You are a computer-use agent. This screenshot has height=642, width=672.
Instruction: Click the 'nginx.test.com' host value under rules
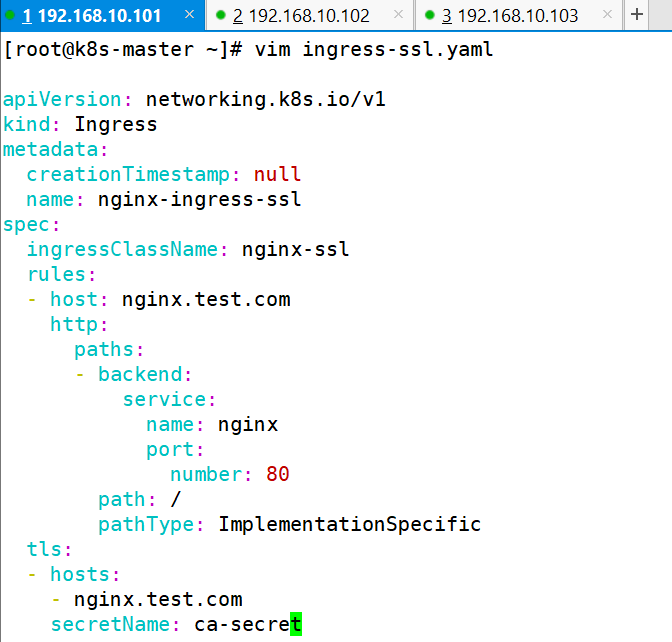point(206,299)
